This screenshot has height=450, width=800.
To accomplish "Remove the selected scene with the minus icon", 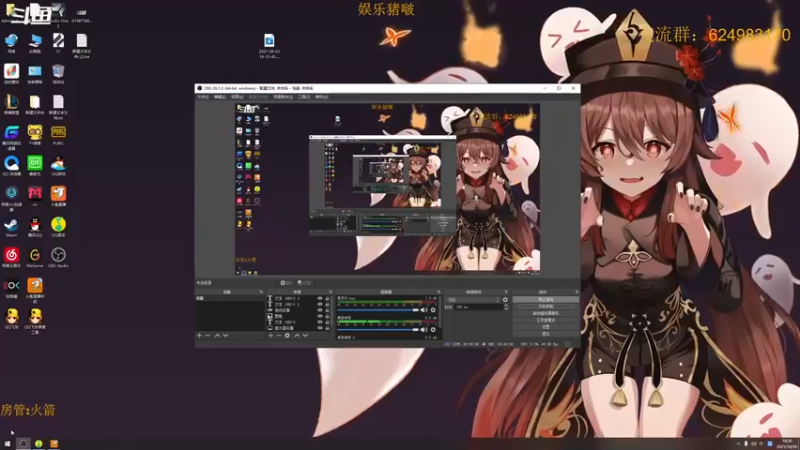I will [208, 335].
